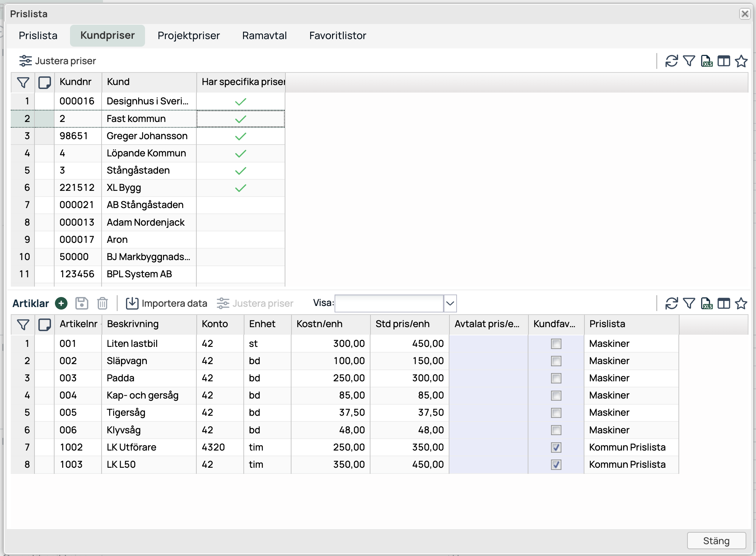Uncheck Kundfavorit box for LK Utförare
Image resolution: width=756 pixels, height=556 pixels.
pyautogui.click(x=556, y=447)
